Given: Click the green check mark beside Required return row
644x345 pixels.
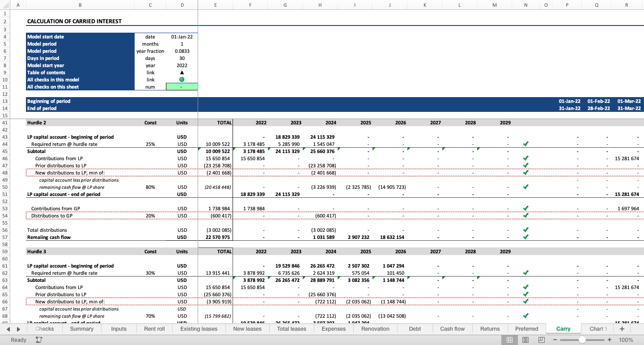Looking at the screenshot, I should pyautogui.click(x=526, y=144).
